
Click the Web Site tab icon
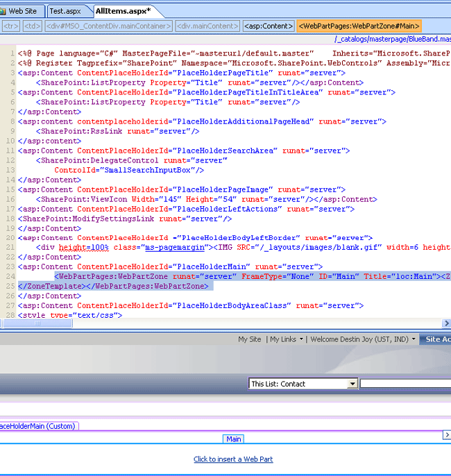click(x=3, y=11)
